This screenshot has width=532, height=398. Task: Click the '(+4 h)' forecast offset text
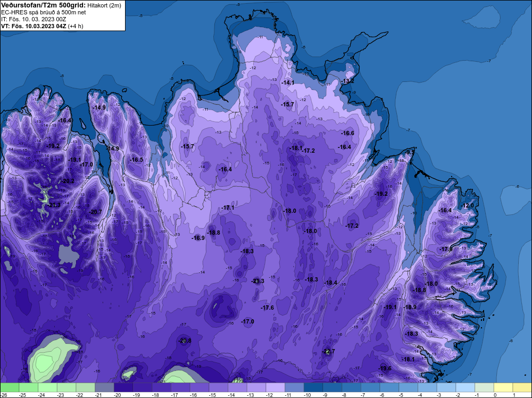point(76,26)
